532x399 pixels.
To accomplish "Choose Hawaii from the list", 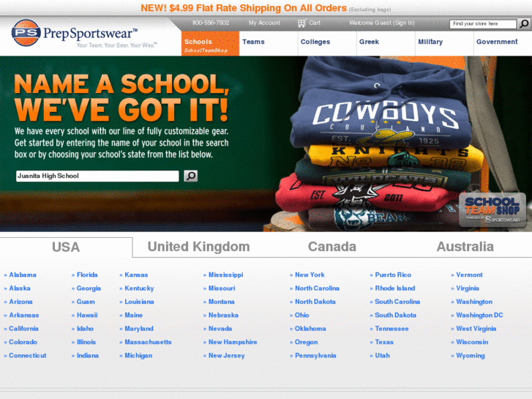I will click(x=87, y=315).
